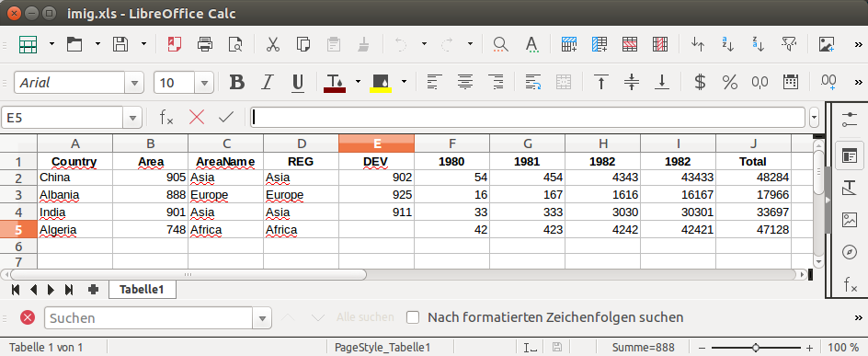Viewport: 868px width, 356px height.
Task: Toggle underline formatting
Action: pos(298,83)
